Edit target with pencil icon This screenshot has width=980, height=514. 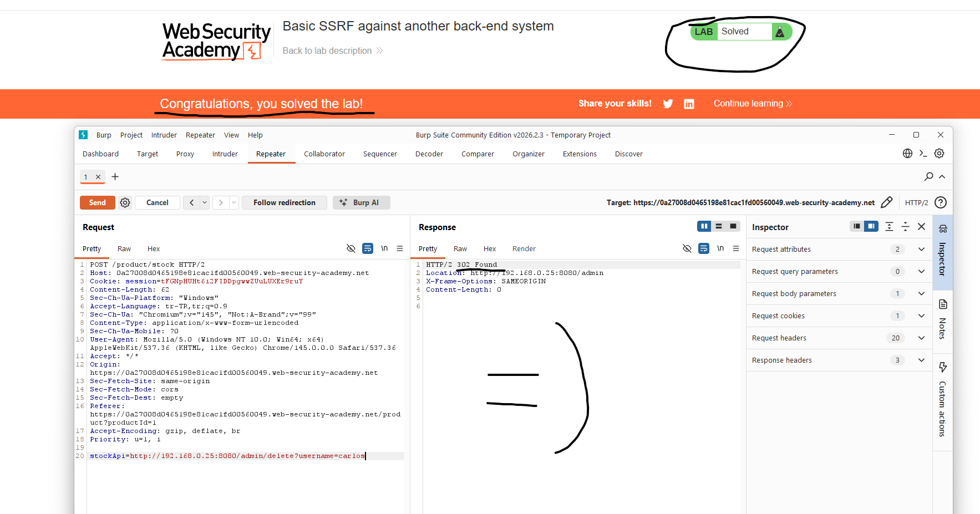coord(887,202)
